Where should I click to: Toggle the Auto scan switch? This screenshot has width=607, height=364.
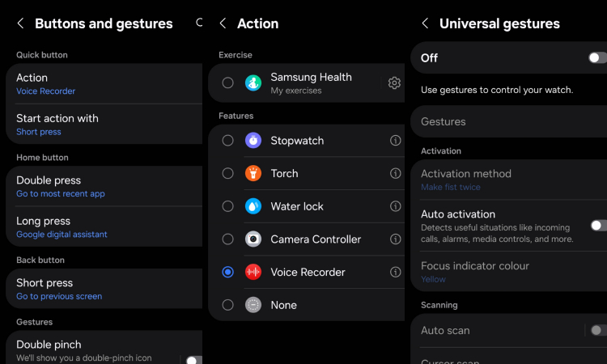pos(598,330)
